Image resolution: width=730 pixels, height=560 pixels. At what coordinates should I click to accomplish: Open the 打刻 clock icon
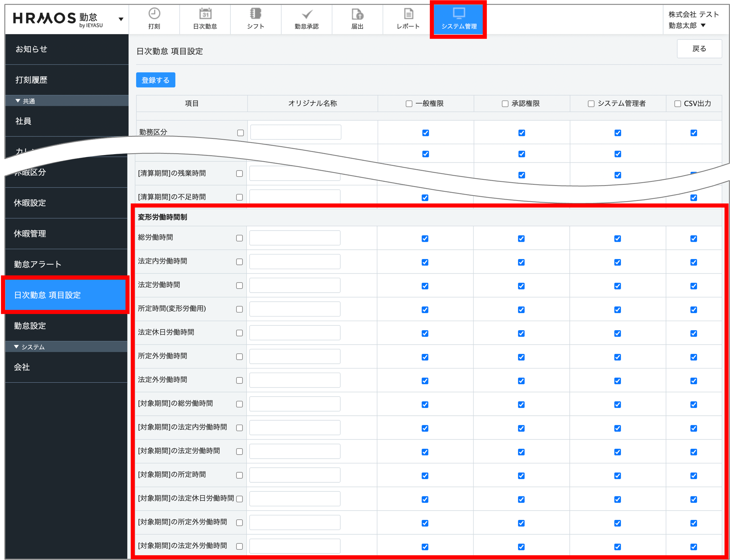pos(154,14)
